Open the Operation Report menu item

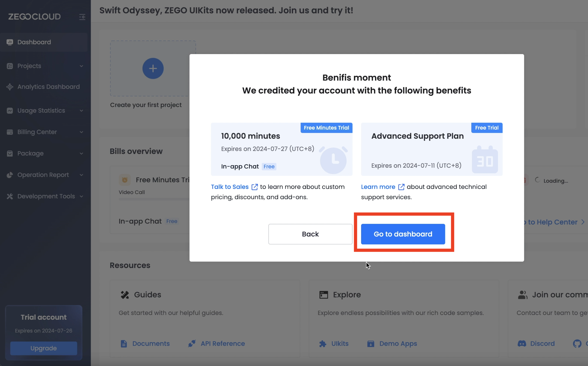[x=43, y=175]
